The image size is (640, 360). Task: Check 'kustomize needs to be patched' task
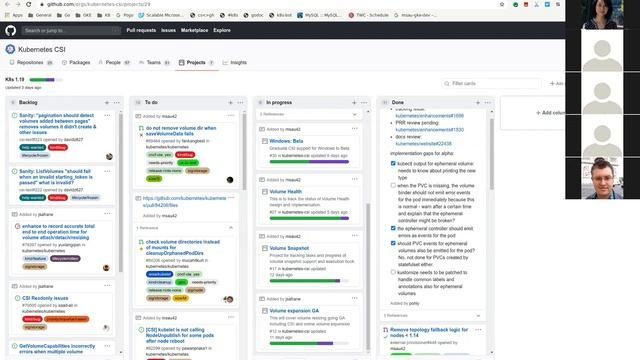(393, 272)
